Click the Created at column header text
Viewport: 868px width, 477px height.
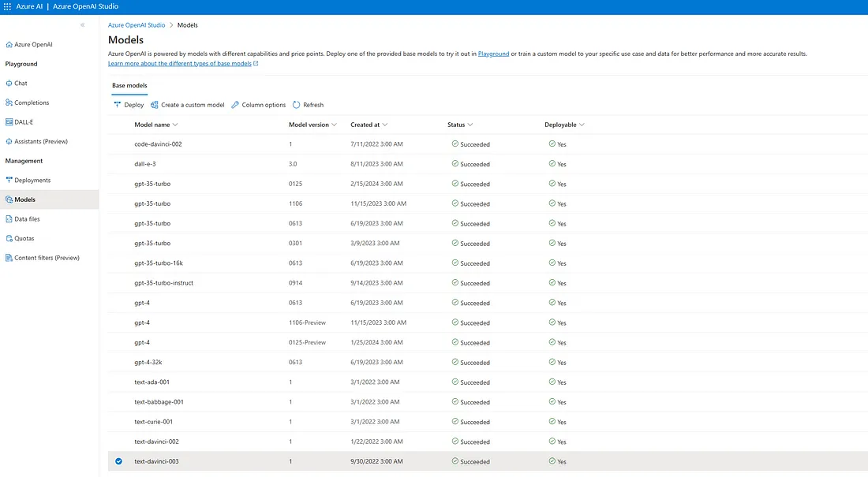(x=365, y=125)
